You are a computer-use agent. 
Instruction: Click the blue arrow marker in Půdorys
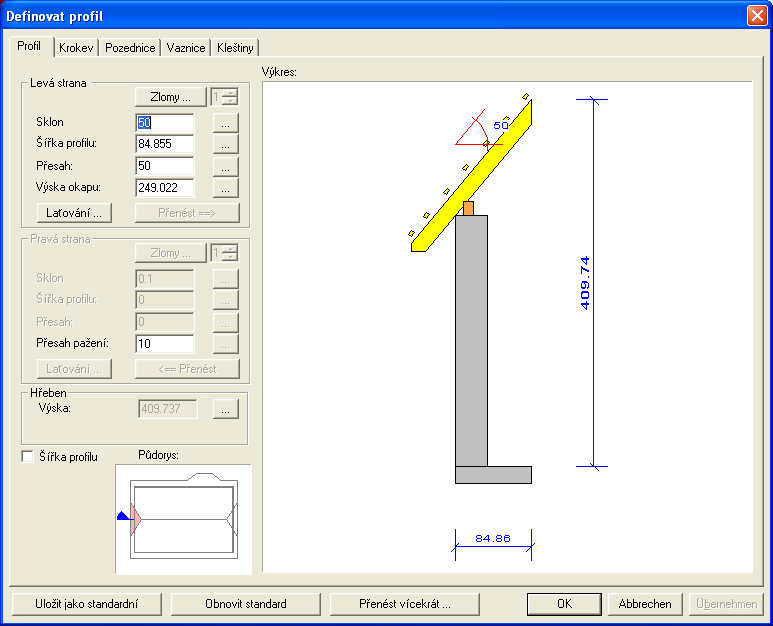[x=123, y=516]
